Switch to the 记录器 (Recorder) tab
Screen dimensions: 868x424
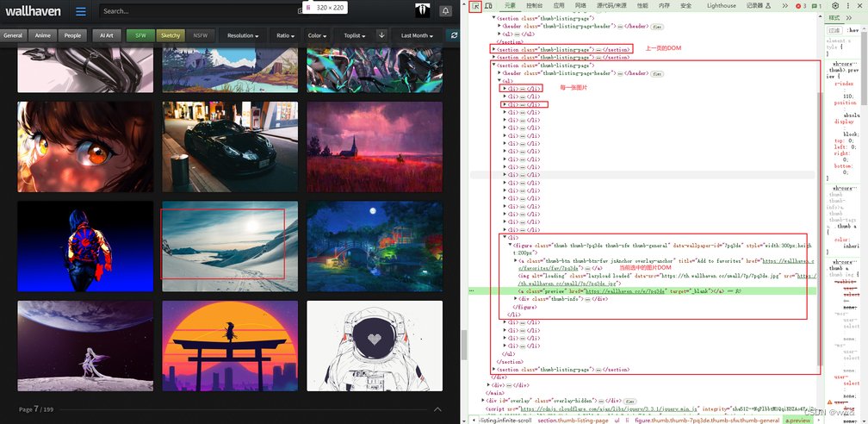(x=758, y=5)
